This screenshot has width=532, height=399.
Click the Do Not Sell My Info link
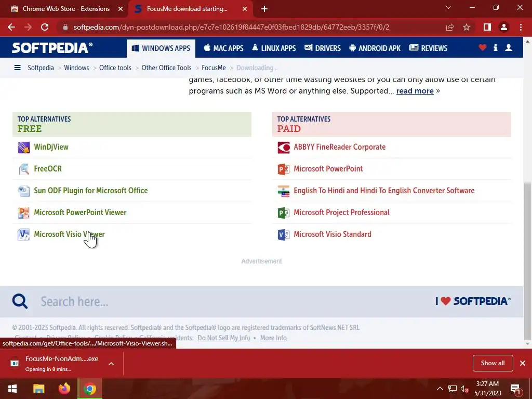click(224, 338)
